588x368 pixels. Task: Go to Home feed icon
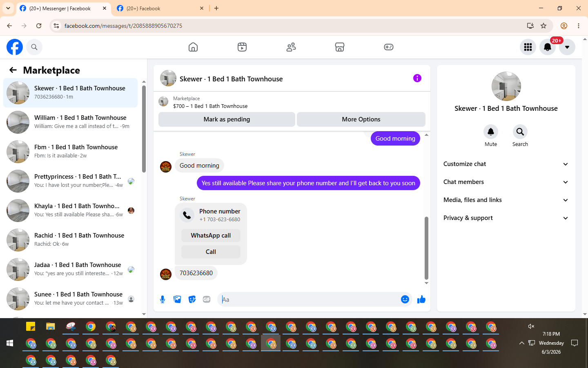[193, 47]
